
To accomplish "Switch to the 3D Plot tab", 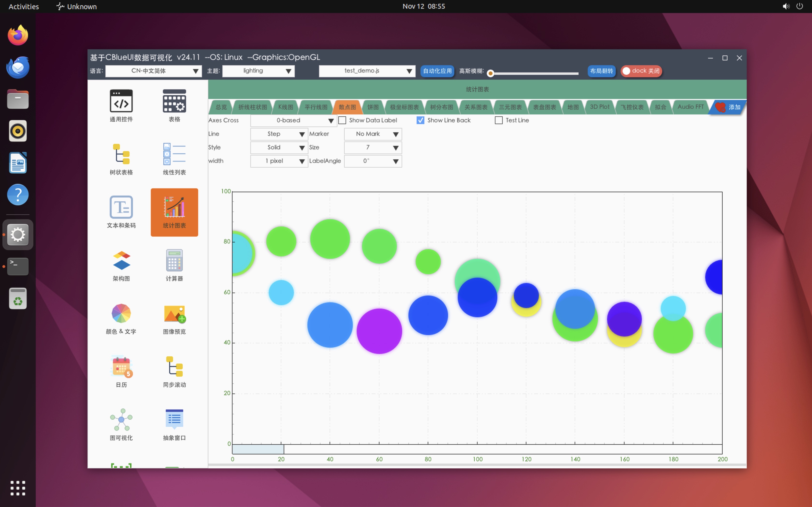I will point(599,107).
